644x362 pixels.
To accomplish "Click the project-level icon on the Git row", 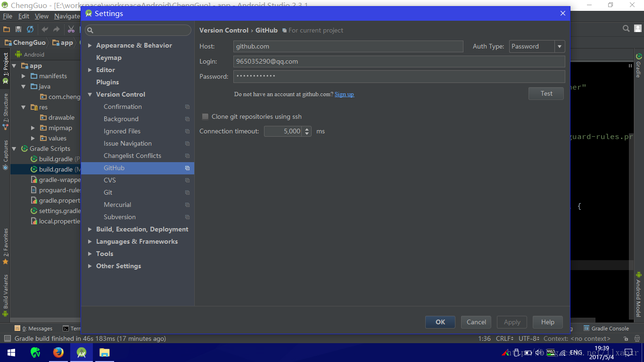I will [187, 193].
